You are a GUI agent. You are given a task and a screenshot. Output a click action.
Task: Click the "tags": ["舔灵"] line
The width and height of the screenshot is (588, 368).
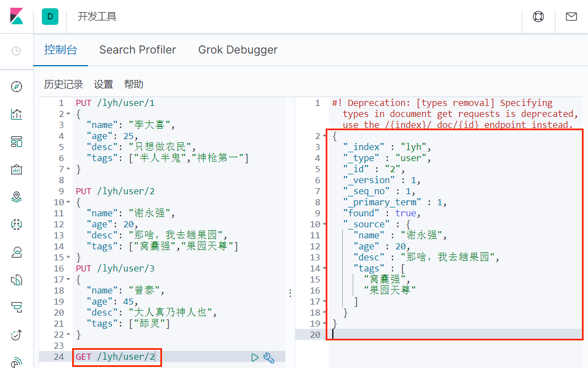coord(128,324)
